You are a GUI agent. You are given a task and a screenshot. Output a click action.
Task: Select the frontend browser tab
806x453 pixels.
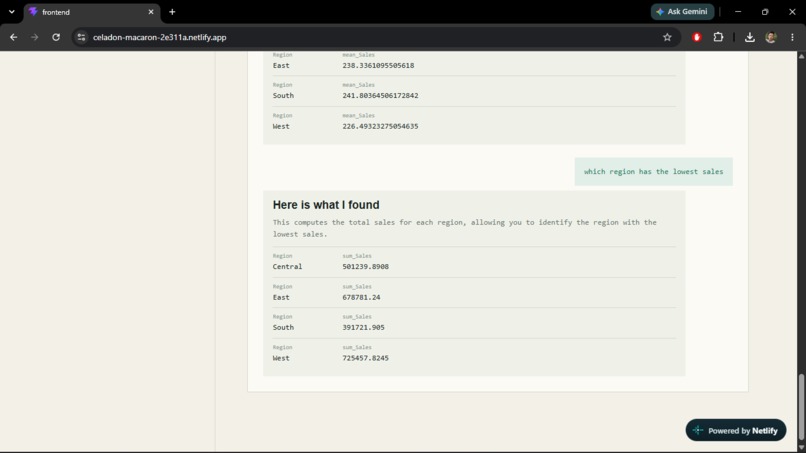coord(91,12)
